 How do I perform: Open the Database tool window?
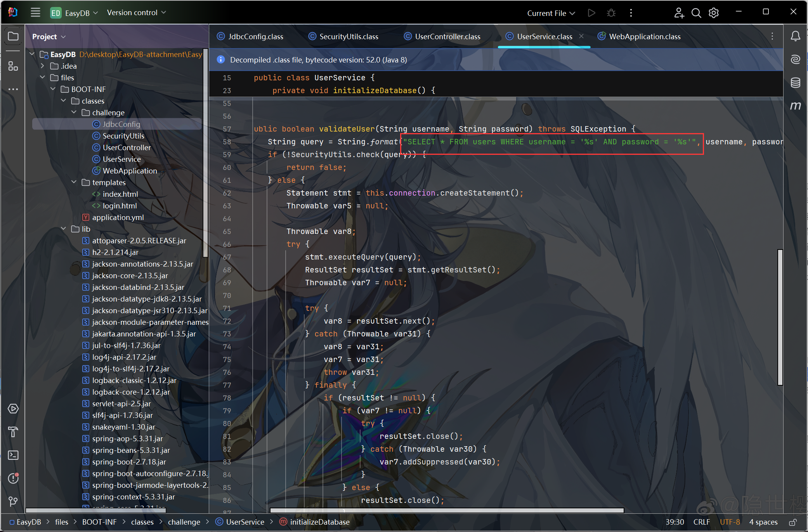[x=796, y=83]
